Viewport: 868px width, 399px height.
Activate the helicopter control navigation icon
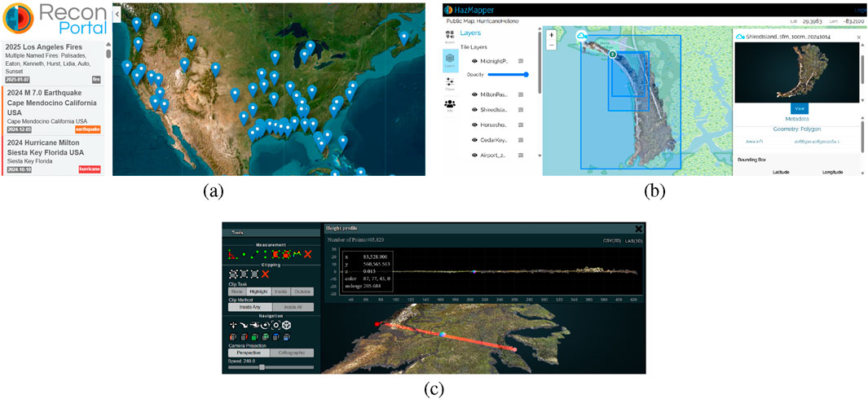254,325
